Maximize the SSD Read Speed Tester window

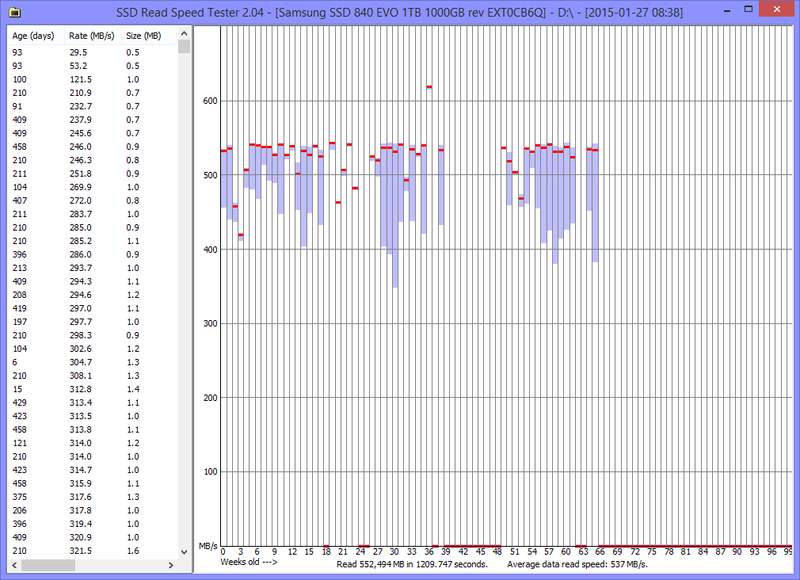748,9
